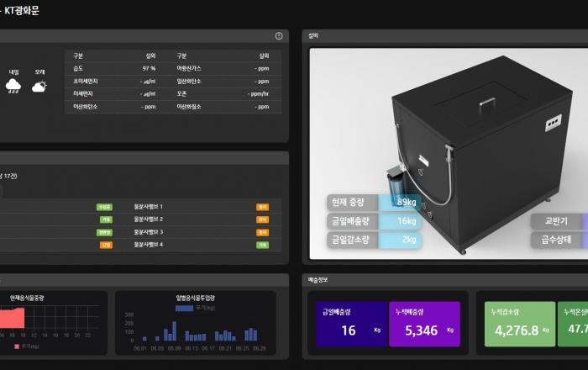Click the pink legend square under the weight chart

click(17, 346)
